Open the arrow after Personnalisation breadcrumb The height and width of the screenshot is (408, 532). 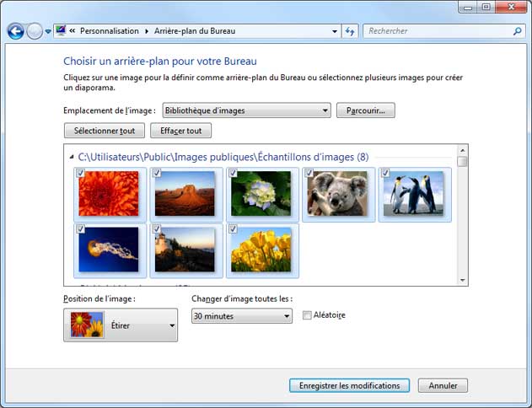pyautogui.click(x=147, y=31)
